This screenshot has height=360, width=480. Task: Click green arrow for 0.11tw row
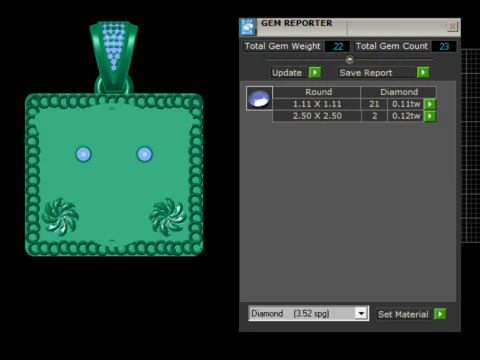tap(430, 104)
